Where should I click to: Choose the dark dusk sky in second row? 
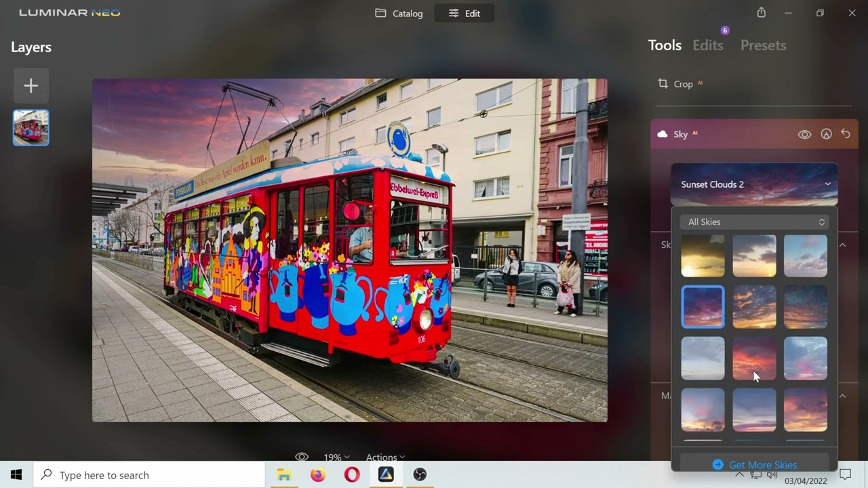coord(806,307)
